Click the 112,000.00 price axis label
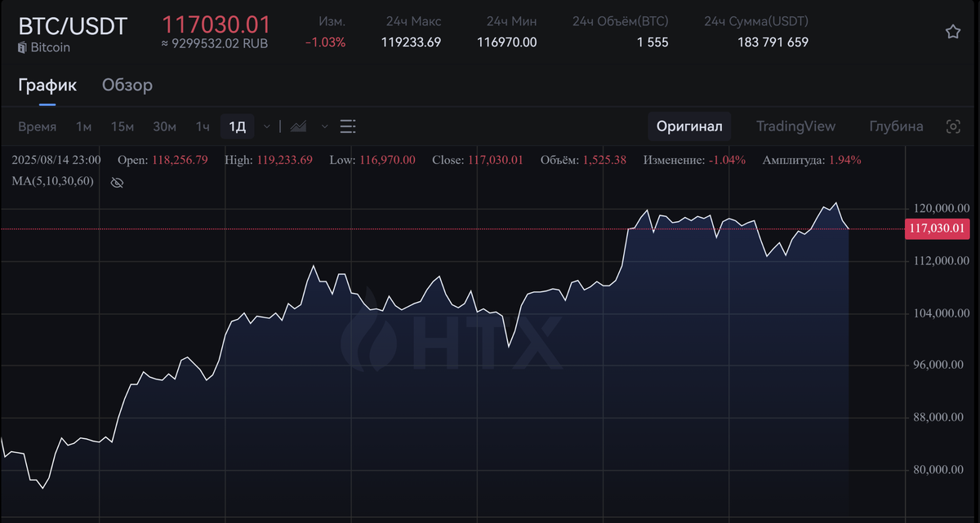The height and width of the screenshot is (523, 980). coord(940,261)
